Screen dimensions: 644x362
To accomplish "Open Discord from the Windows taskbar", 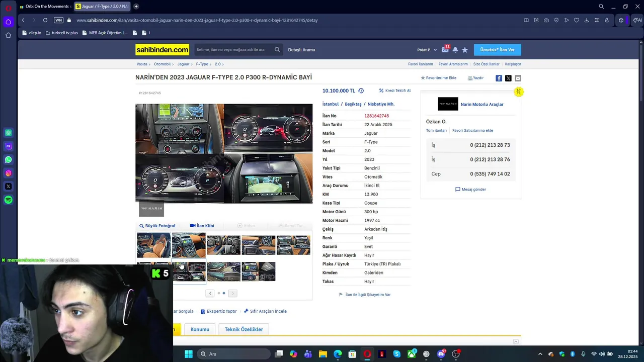I will click(x=441, y=354).
